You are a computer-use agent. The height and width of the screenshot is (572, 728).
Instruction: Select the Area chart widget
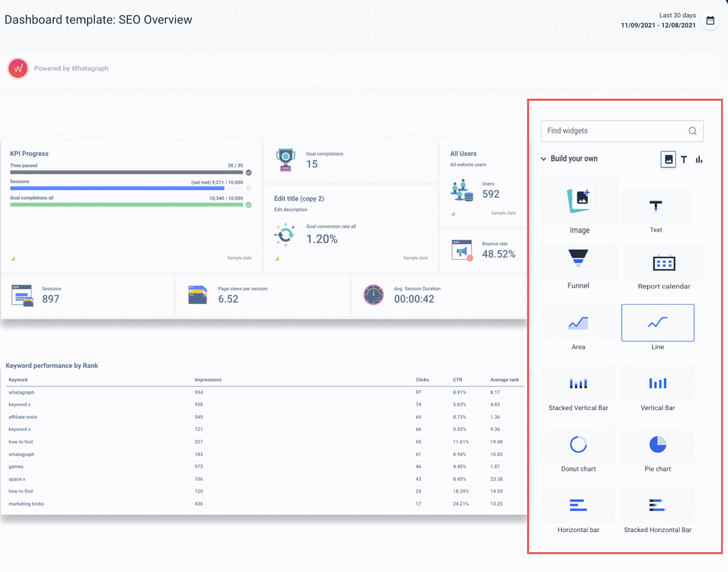(x=578, y=323)
